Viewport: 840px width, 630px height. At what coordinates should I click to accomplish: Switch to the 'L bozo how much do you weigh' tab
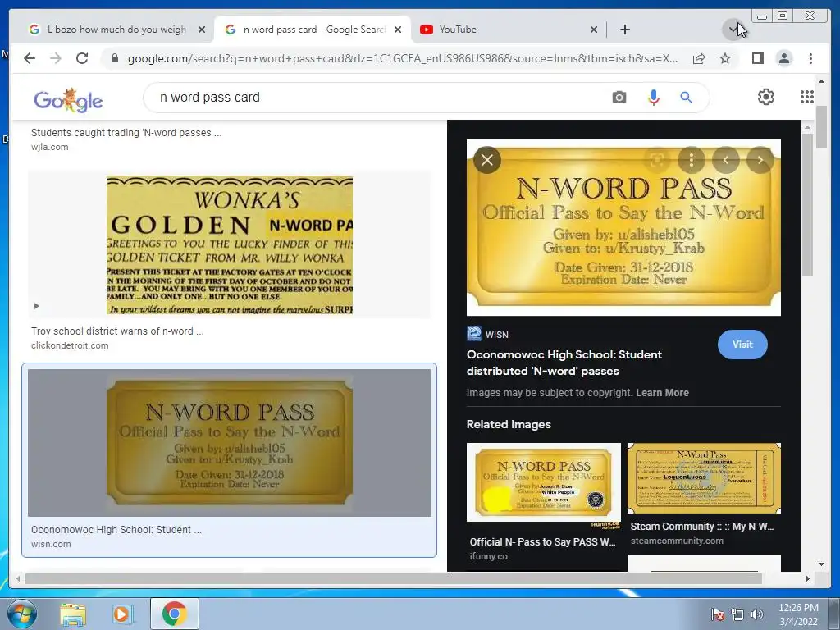(x=116, y=30)
